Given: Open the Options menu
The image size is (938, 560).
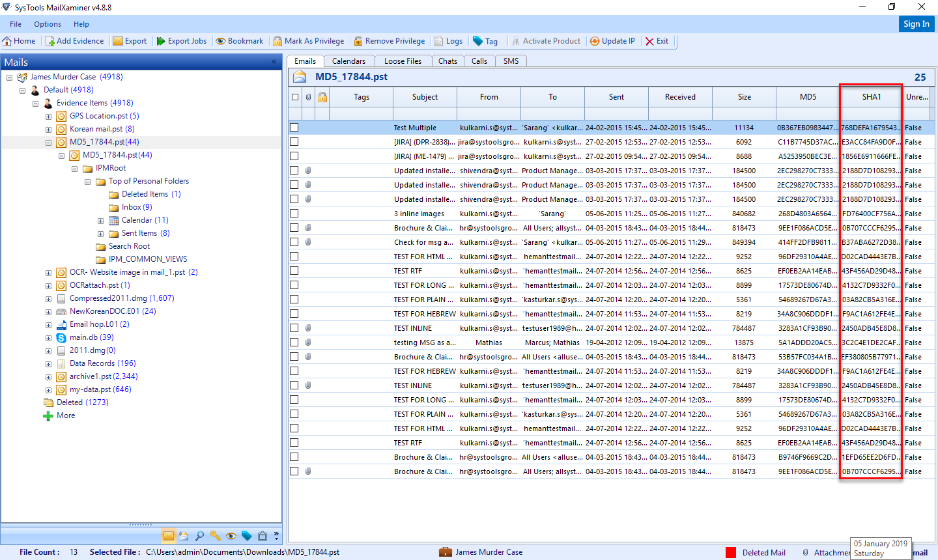Looking at the screenshot, I should (x=47, y=24).
